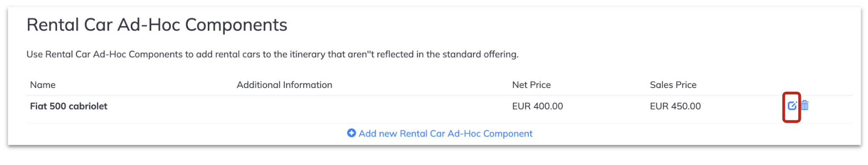Select the Name column header

click(43, 85)
